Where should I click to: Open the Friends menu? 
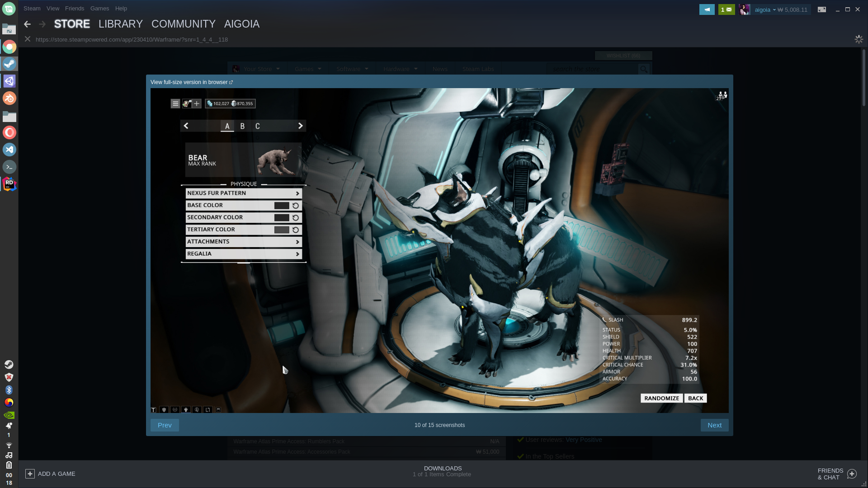point(75,9)
